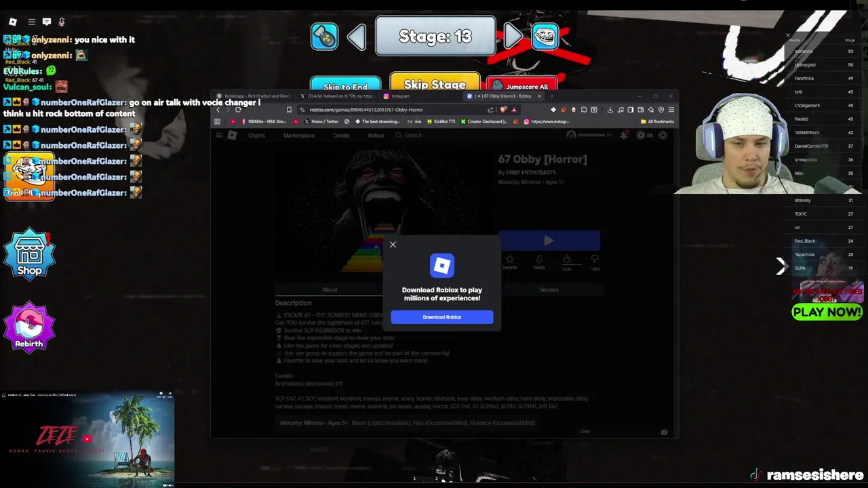Click the green Play button on game page

(x=549, y=241)
